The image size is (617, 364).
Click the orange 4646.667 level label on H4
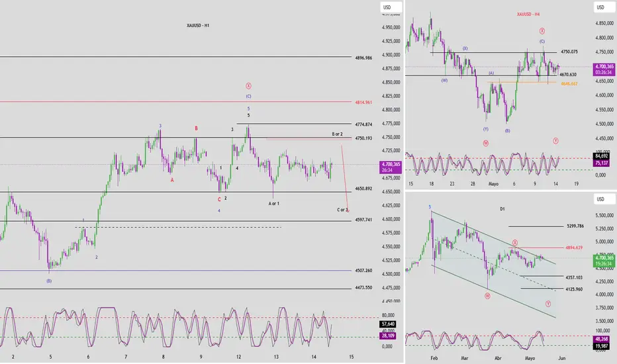(569, 83)
